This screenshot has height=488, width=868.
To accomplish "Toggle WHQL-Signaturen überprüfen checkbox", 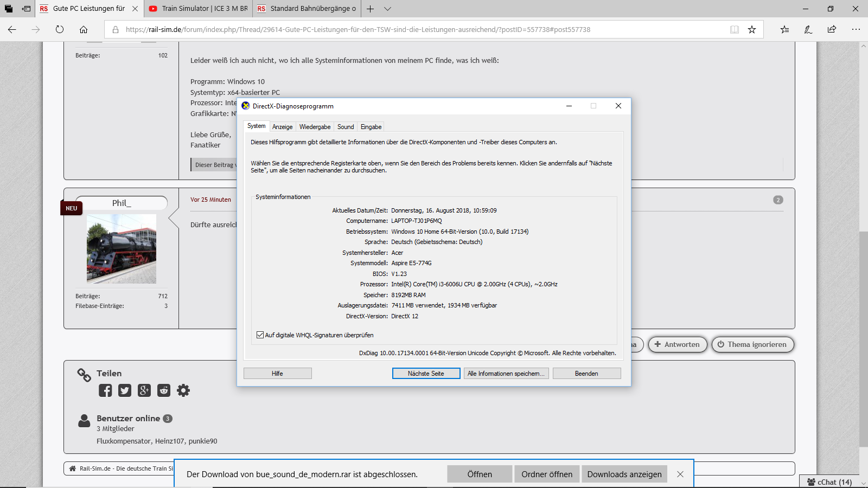I will tap(260, 335).
